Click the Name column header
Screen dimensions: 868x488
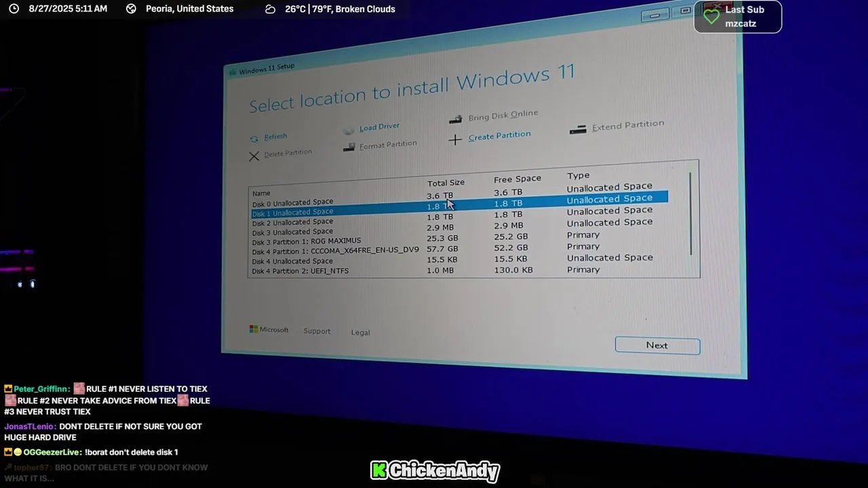(261, 194)
